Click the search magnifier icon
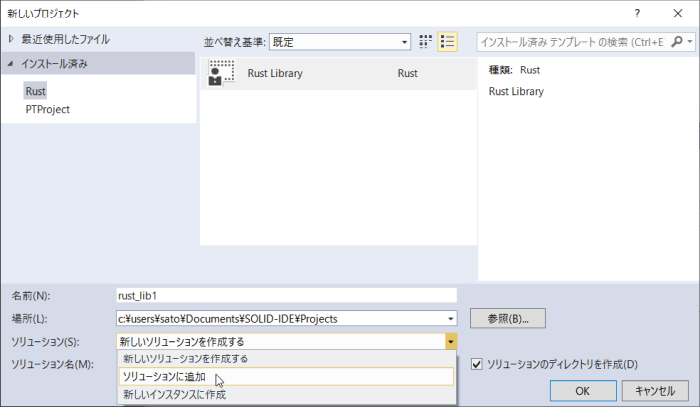The height and width of the screenshot is (407, 700). [678, 42]
